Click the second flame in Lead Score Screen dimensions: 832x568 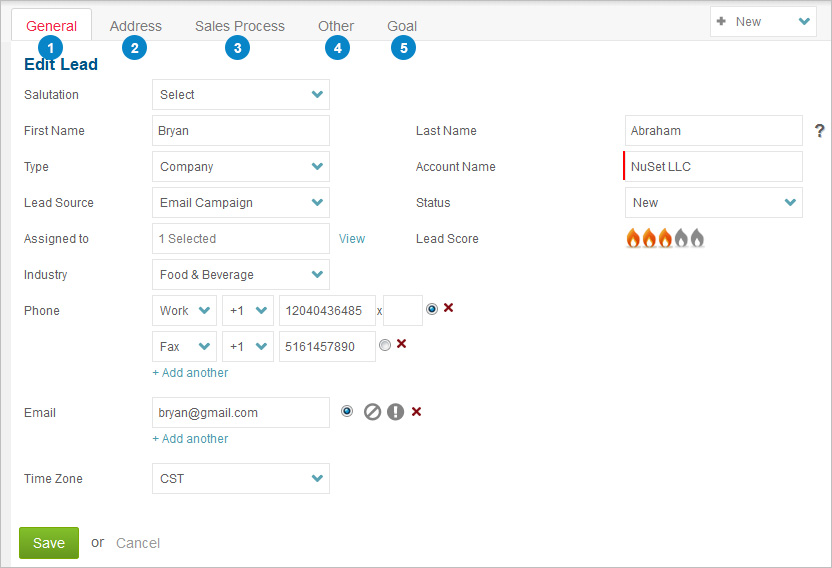pyautogui.click(x=649, y=238)
